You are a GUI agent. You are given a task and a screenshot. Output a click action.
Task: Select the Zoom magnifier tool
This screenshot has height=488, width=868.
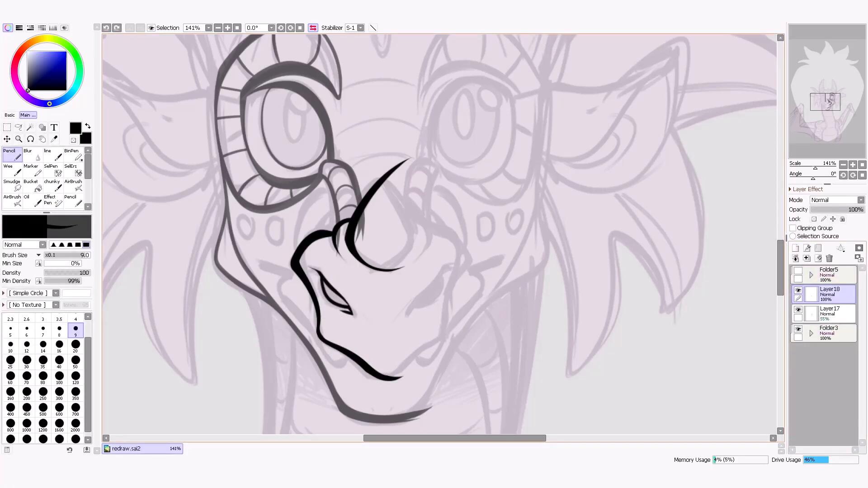point(19,139)
